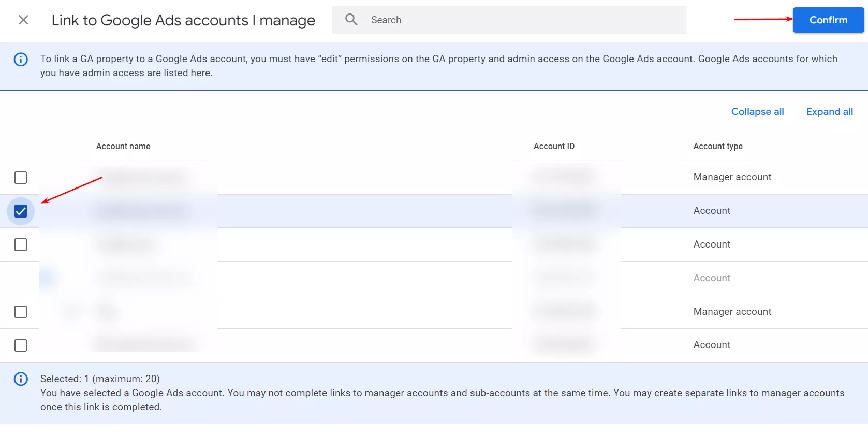Collapse all account rows

(x=757, y=112)
